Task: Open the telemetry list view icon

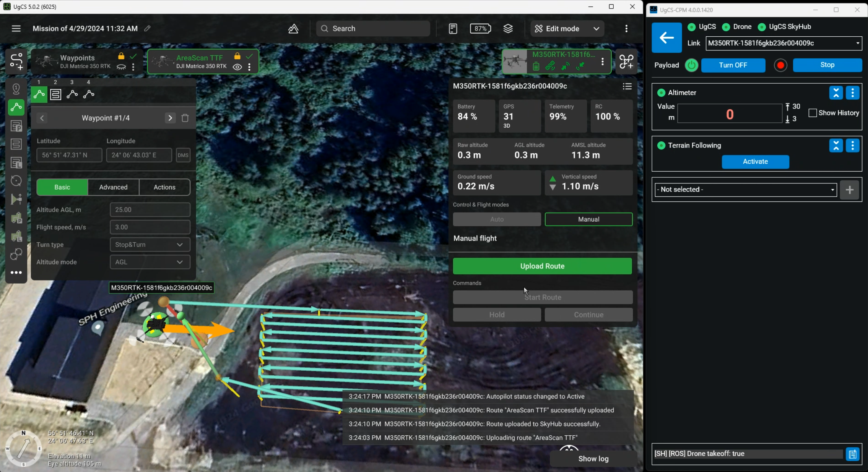Action: click(627, 86)
